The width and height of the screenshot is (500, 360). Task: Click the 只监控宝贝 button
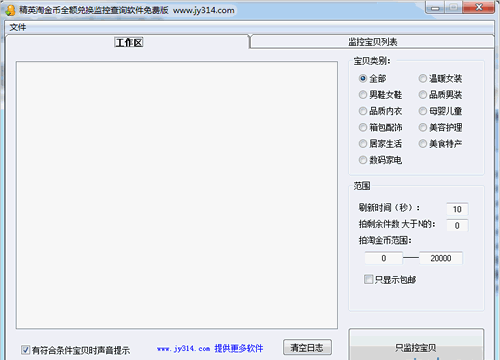click(x=416, y=345)
